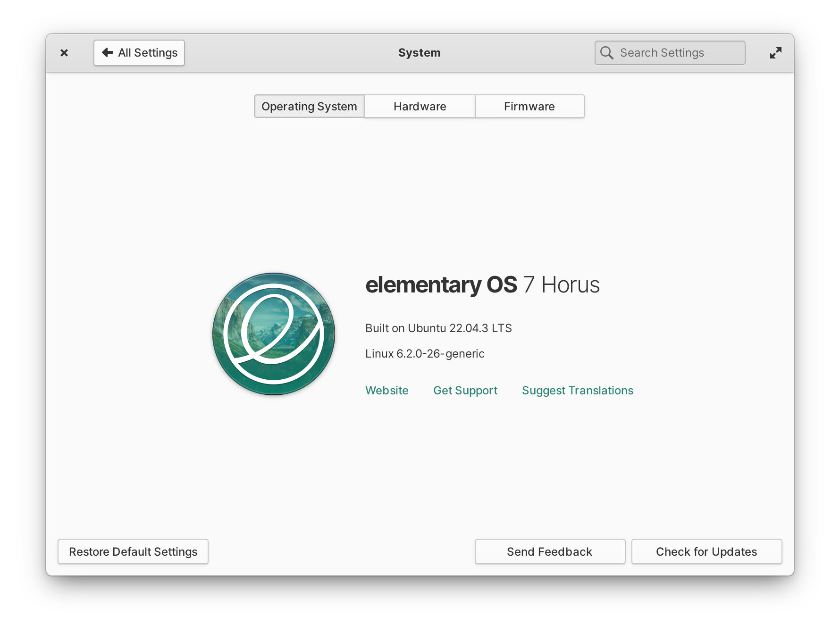Open the Get Support link
The image size is (840, 634).
465,390
